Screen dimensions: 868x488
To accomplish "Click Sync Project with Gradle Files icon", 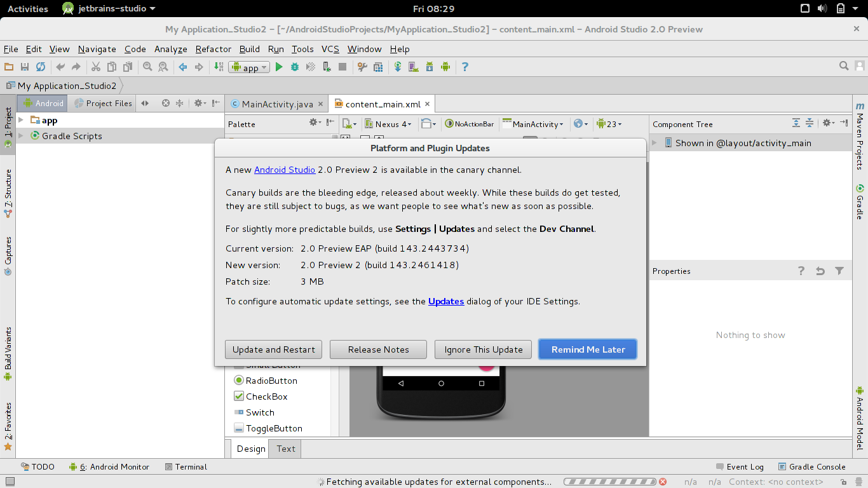I will [x=398, y=67].
